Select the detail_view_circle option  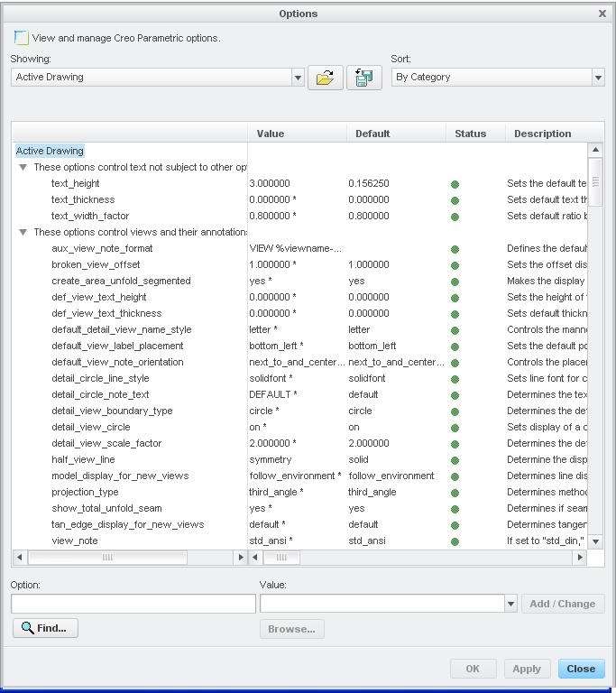point(90,428)
